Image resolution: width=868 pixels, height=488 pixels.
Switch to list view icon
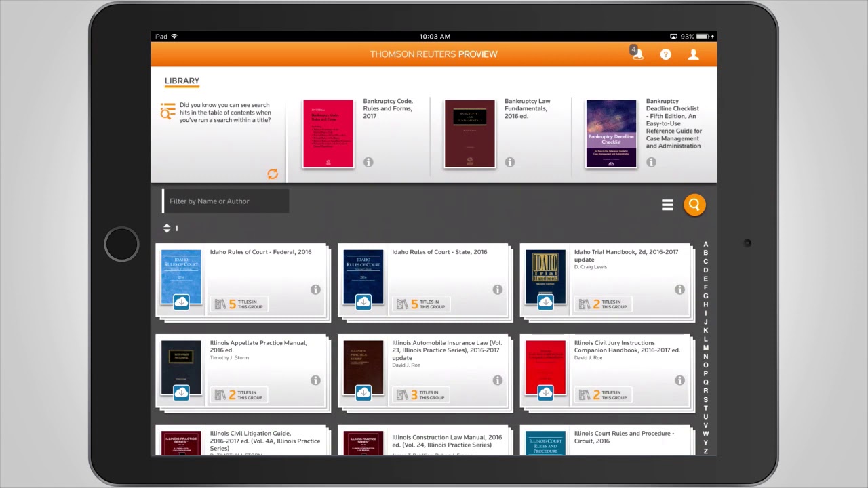[x=667, y=205]
